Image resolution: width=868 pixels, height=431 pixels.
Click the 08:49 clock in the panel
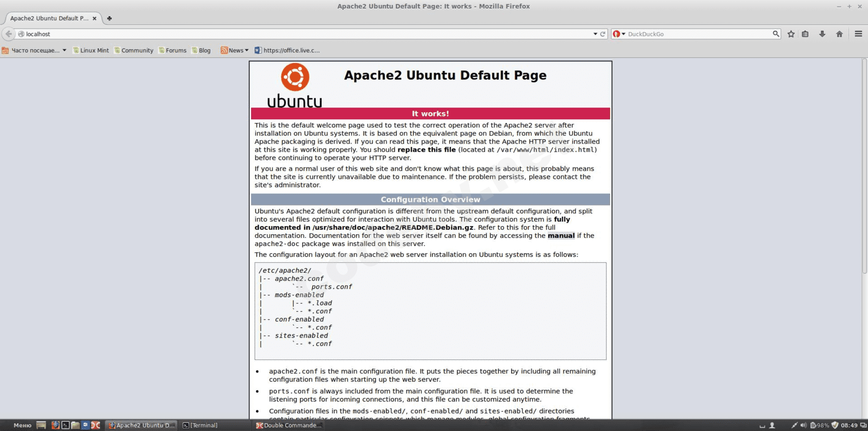click(849, 426)
